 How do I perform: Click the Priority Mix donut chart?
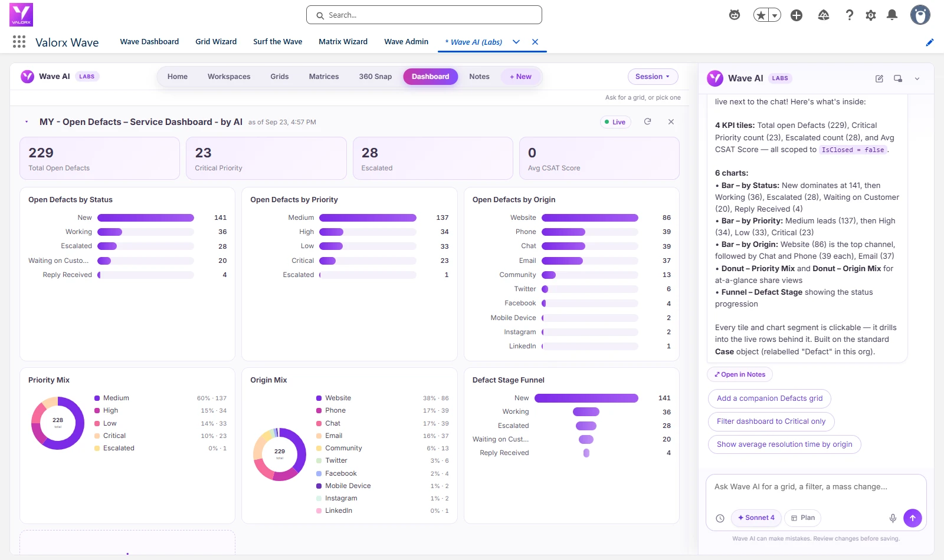click(58, 423)
